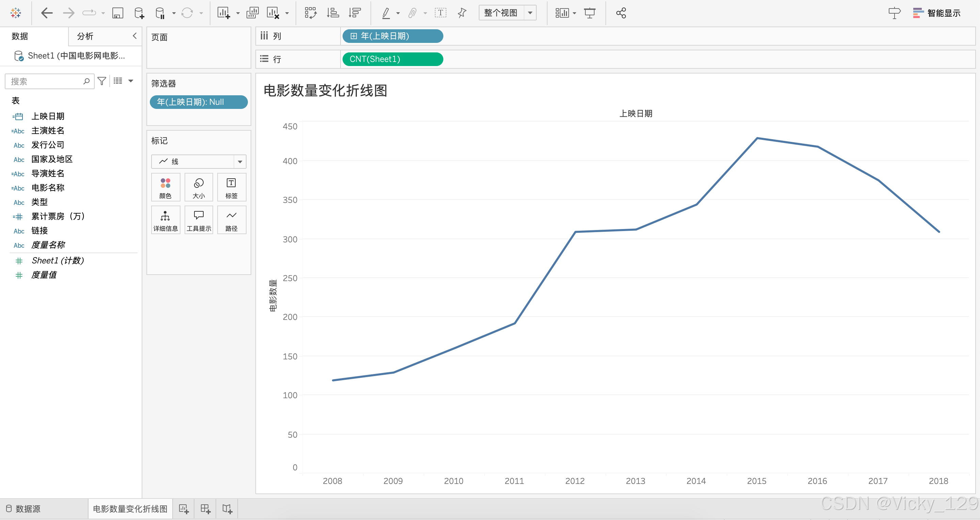Image resolution: width=980 pixels, height=520 pixels.
Task: Open the Tooltip marks card
Action: 199,220
